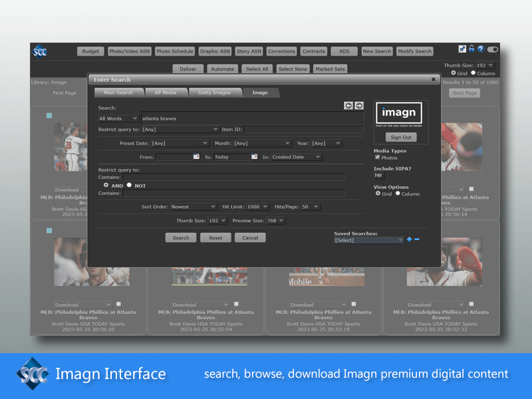
Task: Click the Marked Sets button
Action: click(330, 69)
